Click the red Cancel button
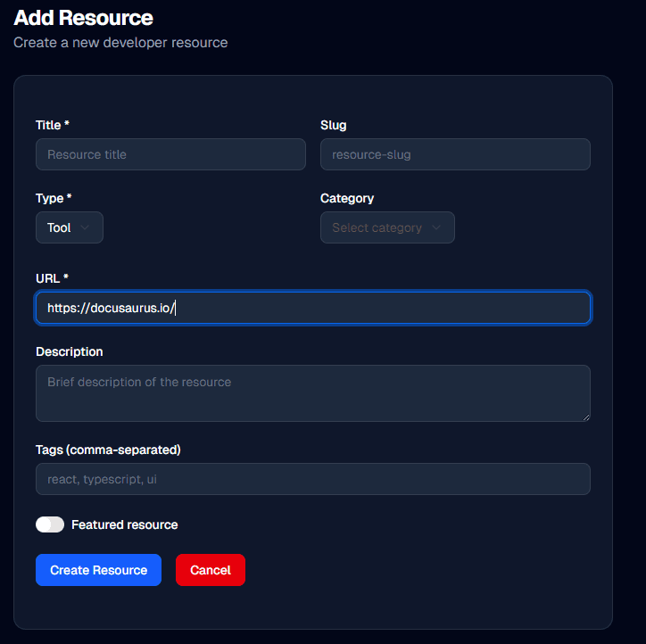Screen dimensions: 646x644 click(210, 570)
